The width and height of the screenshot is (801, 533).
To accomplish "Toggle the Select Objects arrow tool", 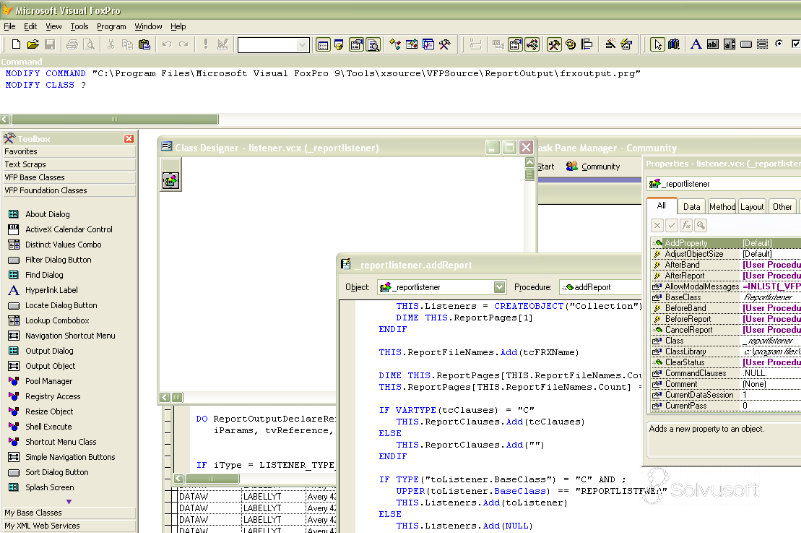I will (657, 44).
